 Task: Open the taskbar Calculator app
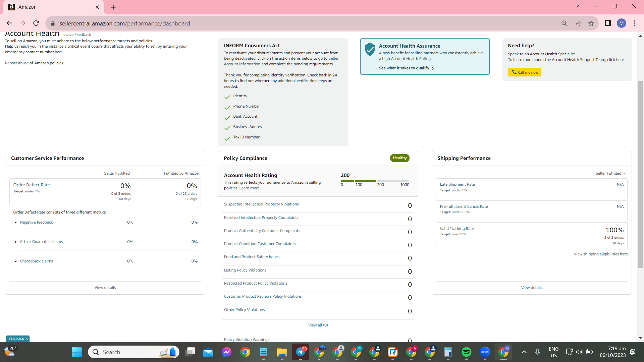point(448,352)
